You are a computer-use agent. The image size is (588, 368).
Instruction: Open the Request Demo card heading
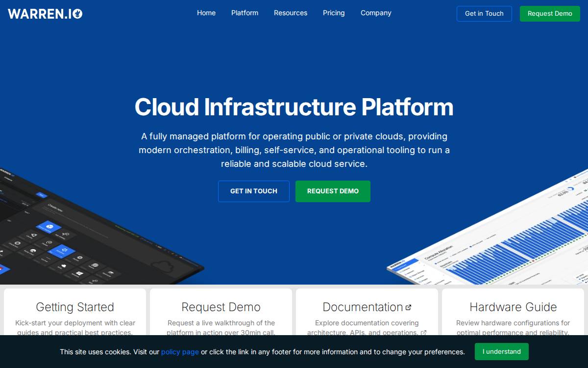[221, 307]
